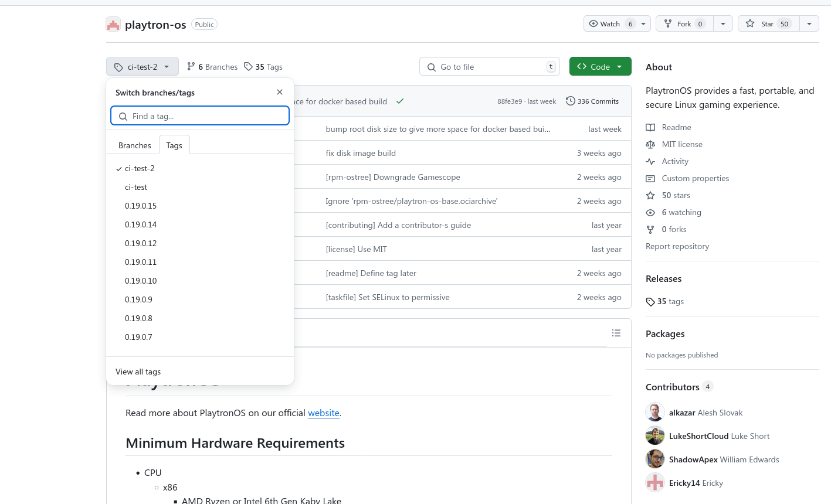Open the Watch notification options dropdown arrow

(643, 23)
